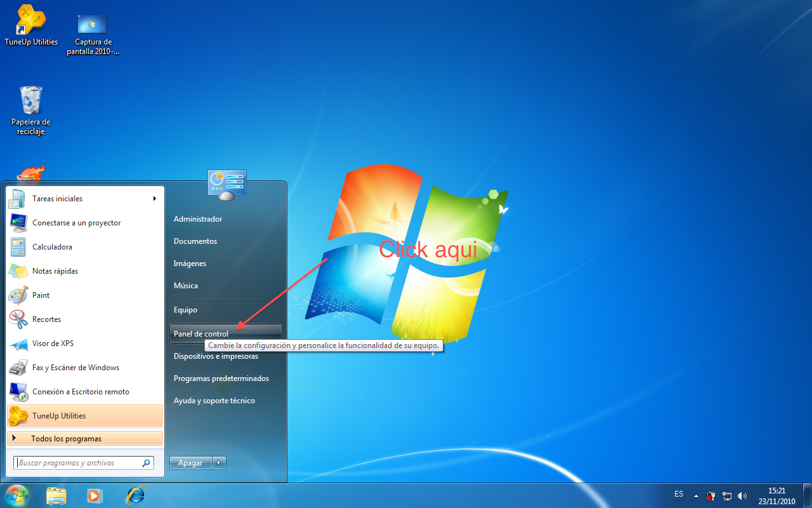This screenshot has height=508, width=812.
Task: Click the network tray icon
Action: coord(727,496)
